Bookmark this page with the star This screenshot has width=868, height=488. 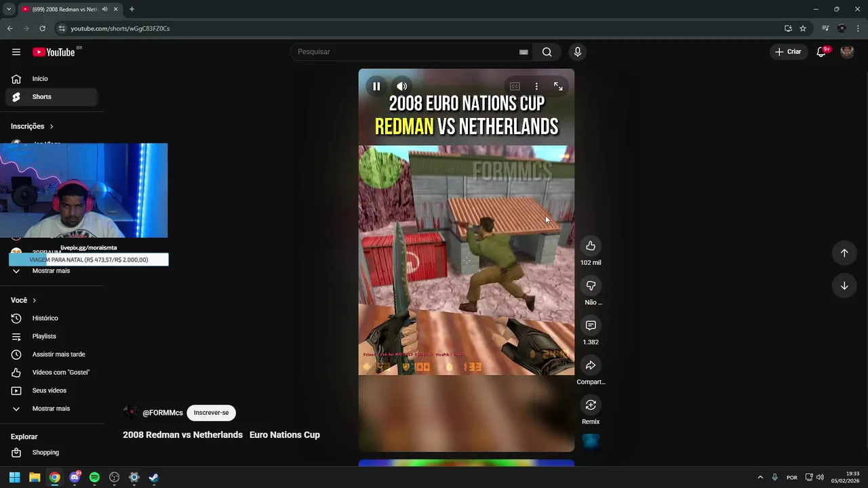(803, 28)
